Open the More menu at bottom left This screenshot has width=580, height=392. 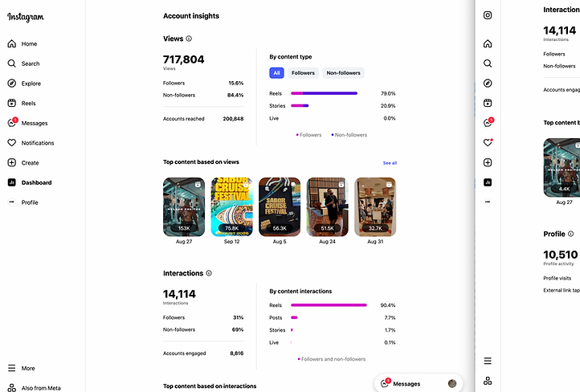pos(12,368)
